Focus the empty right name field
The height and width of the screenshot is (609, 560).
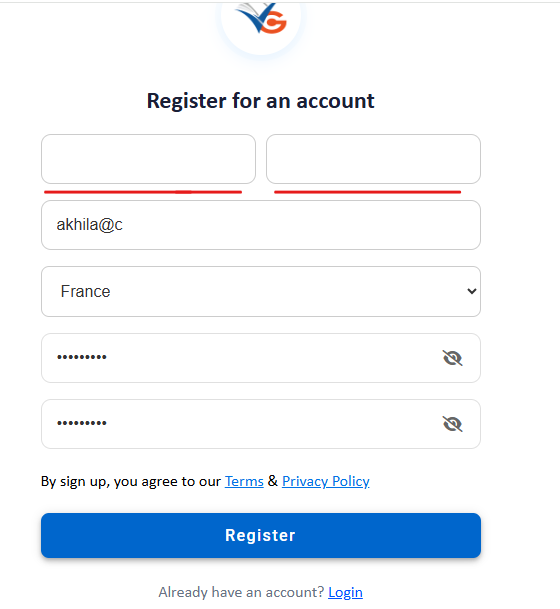[373, 159]
